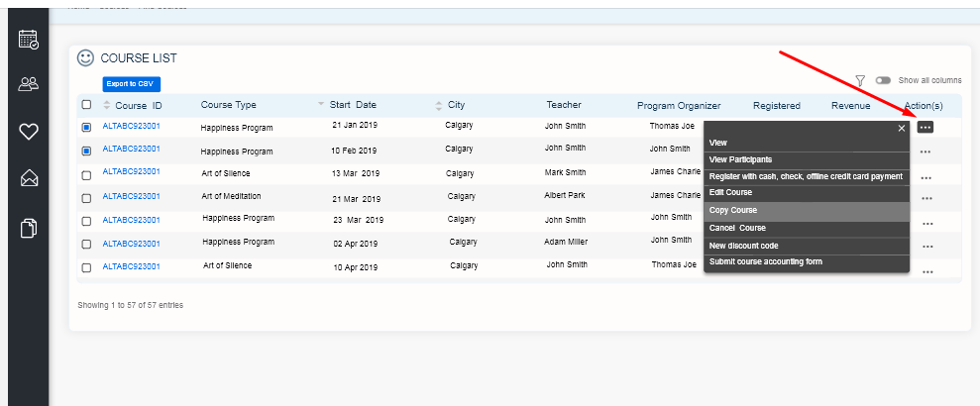Click teacher cell Mark Smith
Screen dimensions: 980x406
pos(565,173)
